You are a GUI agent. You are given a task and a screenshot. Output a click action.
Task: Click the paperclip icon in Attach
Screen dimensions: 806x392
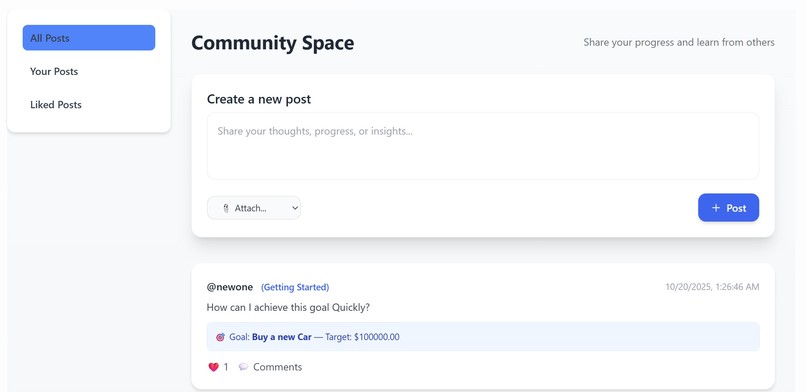tap(225, 208)
